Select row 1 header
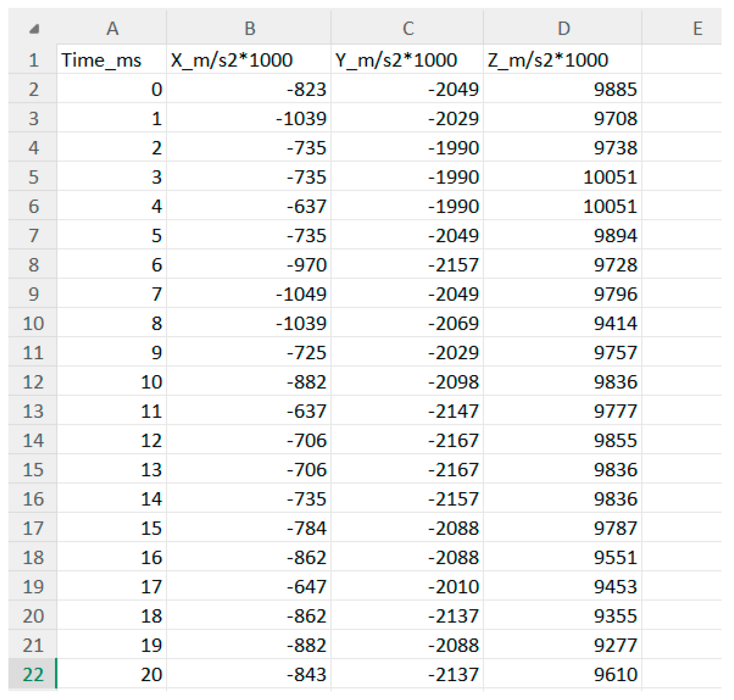 33,60
